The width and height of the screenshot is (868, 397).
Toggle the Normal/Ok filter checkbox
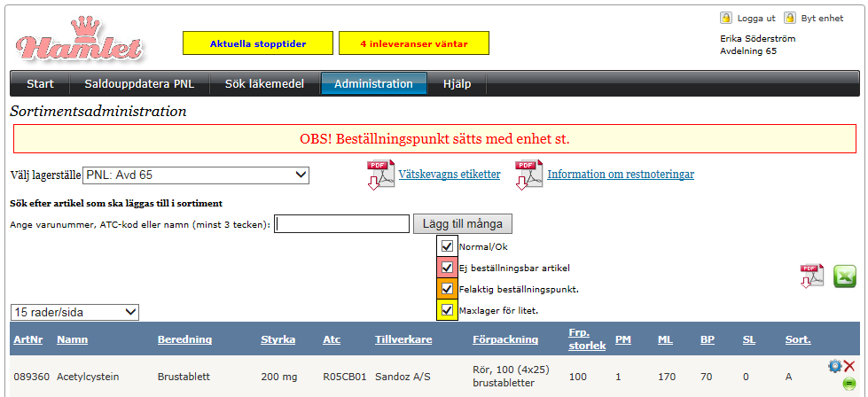coord(447,246)
